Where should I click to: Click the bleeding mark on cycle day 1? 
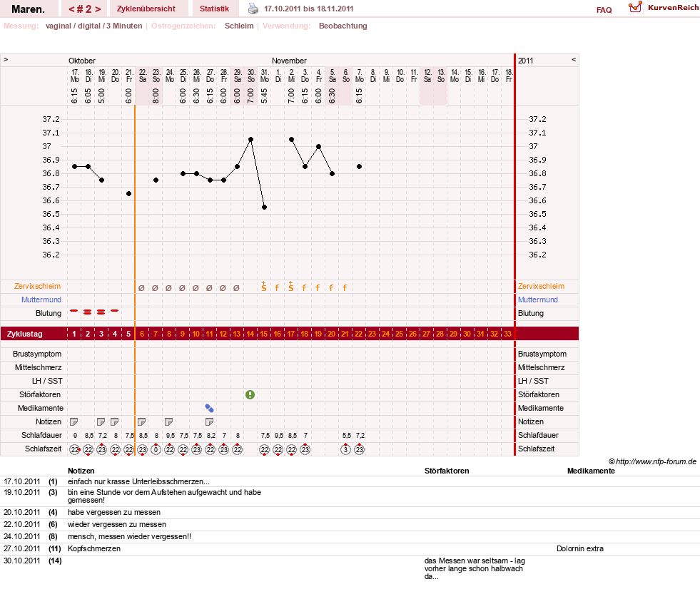tap(74, 311)
